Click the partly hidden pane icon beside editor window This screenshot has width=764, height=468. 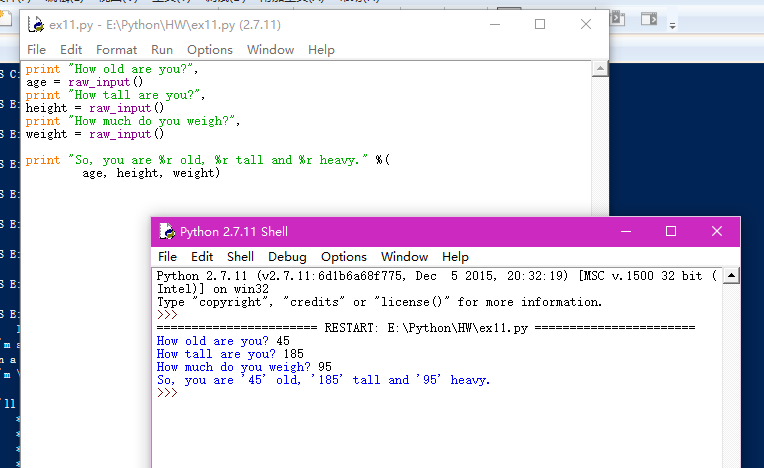[619, 18]
